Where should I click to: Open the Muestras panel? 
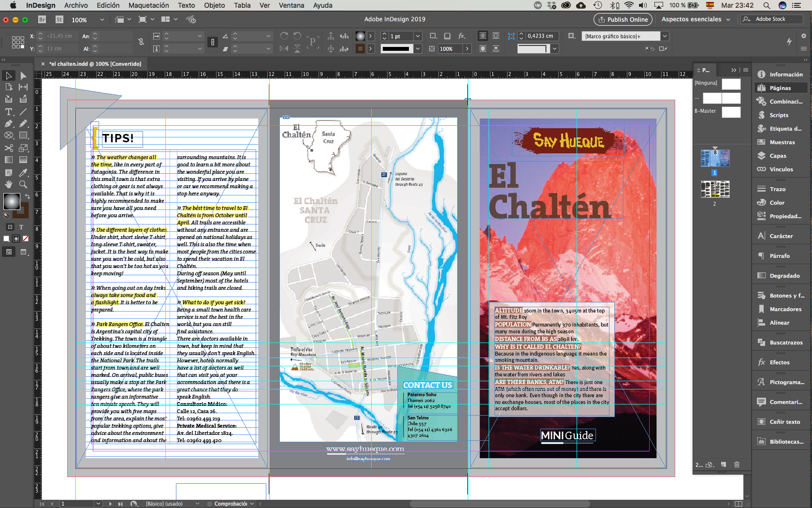(x=782, y=142)
